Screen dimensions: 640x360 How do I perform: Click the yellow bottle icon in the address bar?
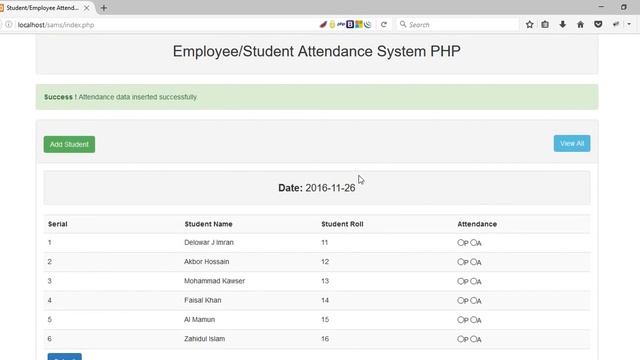coord(332,24)
